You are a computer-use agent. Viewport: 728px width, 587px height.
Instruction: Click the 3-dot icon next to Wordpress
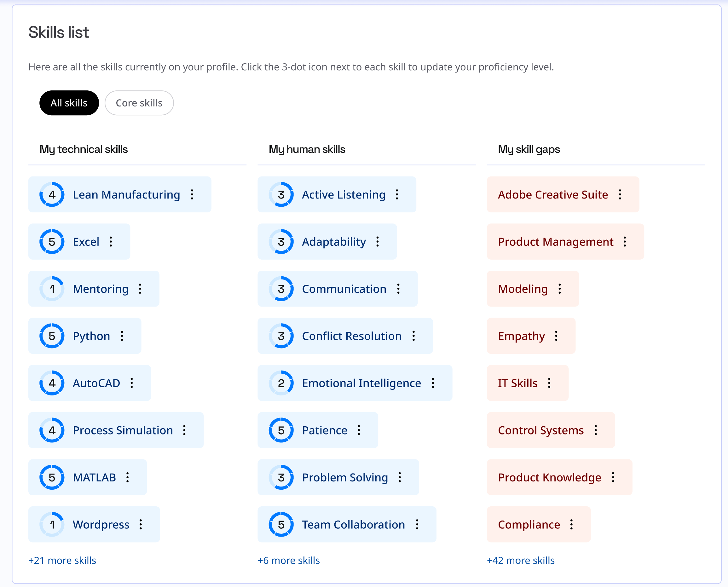click(x=141, y=524)
